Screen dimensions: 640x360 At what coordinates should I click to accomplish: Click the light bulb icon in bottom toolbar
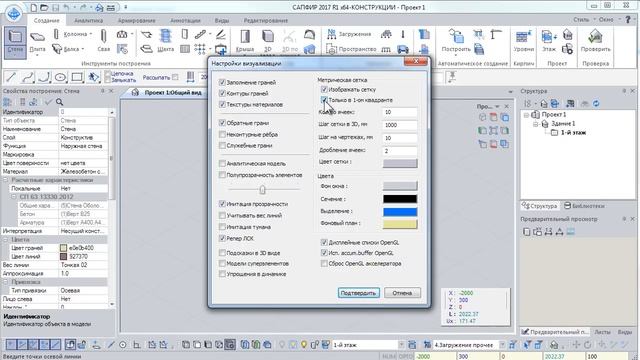[x=304, y=345]
